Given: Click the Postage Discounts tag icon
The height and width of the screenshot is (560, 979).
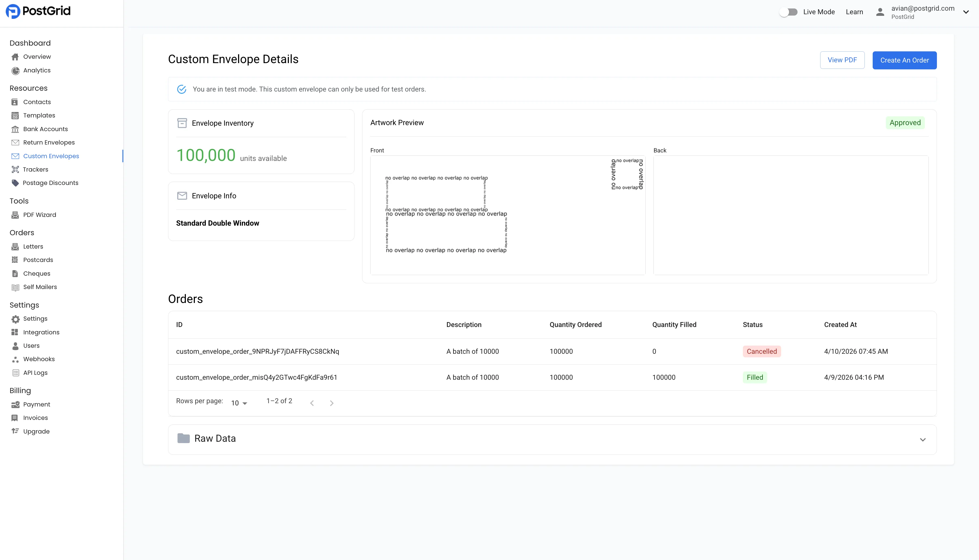Looking at the screenshot, I should [x=15, y=183].
